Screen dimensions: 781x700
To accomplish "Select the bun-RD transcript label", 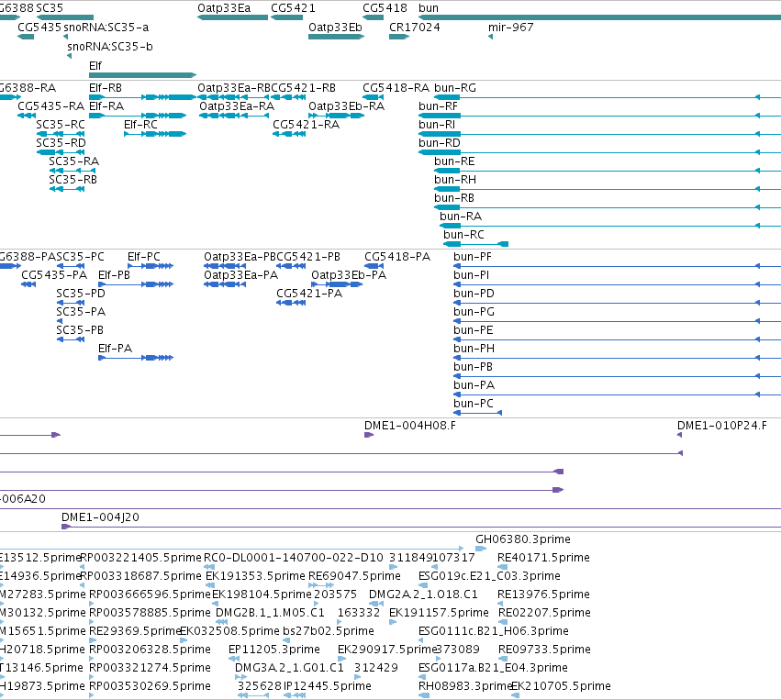I will click(x=440, y=143).
